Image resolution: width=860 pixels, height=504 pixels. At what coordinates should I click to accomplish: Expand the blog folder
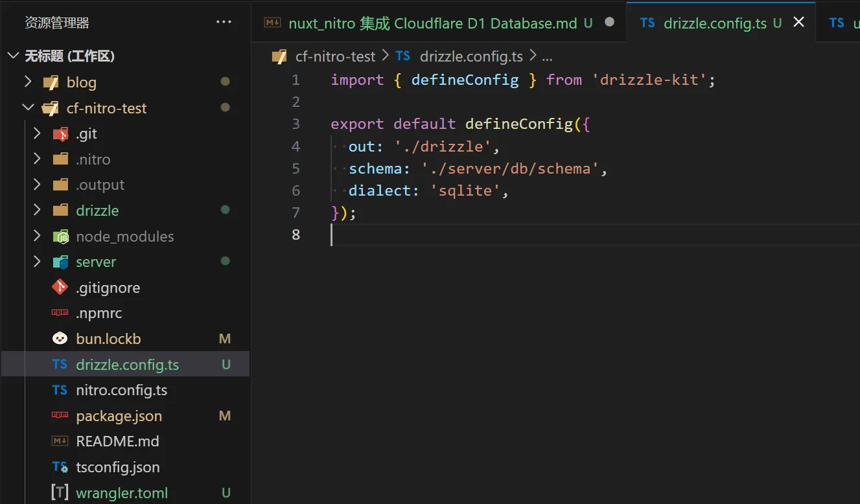coord(28,82)
